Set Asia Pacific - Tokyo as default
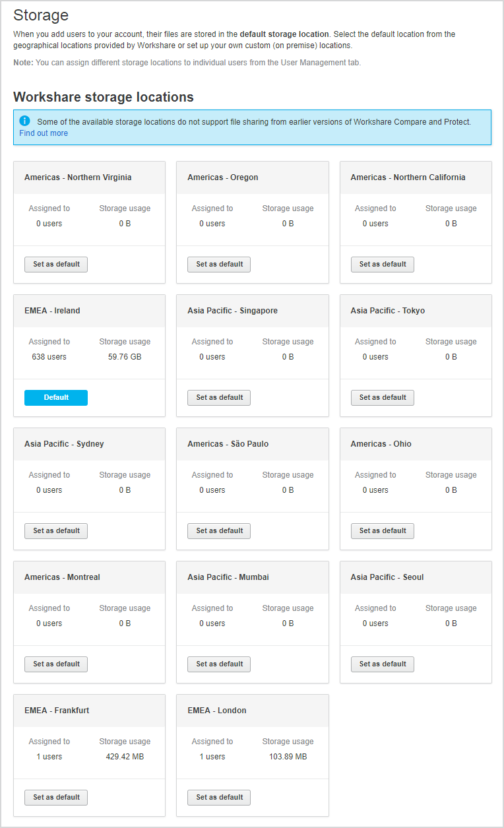 [383, 397]
